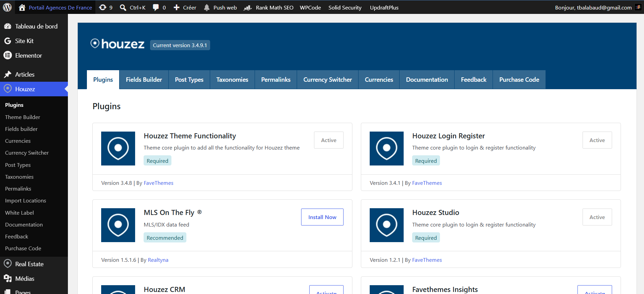This screenshot has height=294, width=644.
Task: Click Active button for Houzez Studio
Action: (x=597, y=217)
